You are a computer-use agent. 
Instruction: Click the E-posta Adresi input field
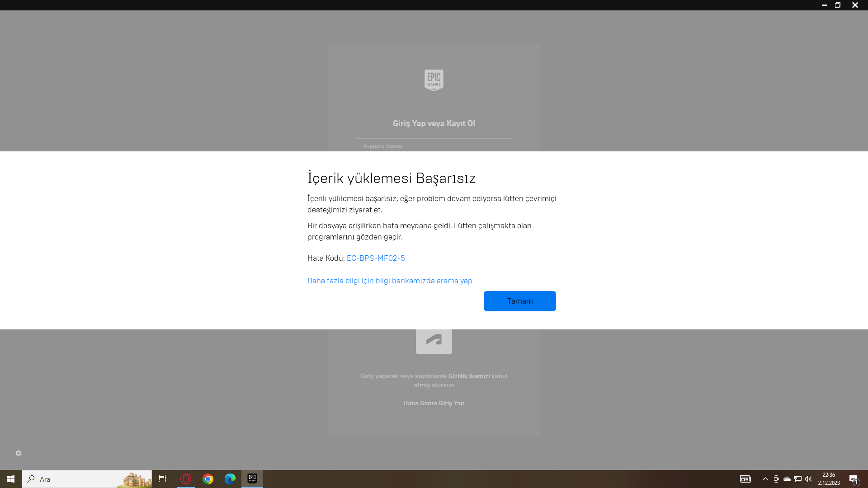[x=434, y=145]
